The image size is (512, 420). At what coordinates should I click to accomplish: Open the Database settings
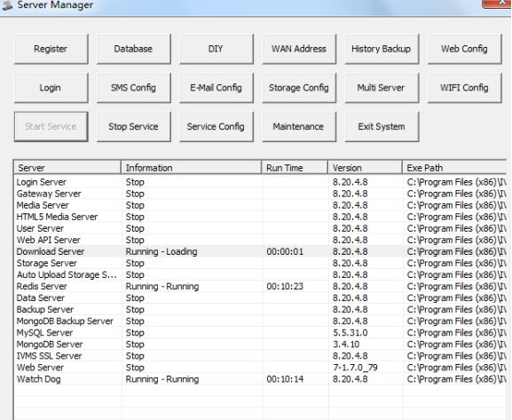click(x=134, y=49)
